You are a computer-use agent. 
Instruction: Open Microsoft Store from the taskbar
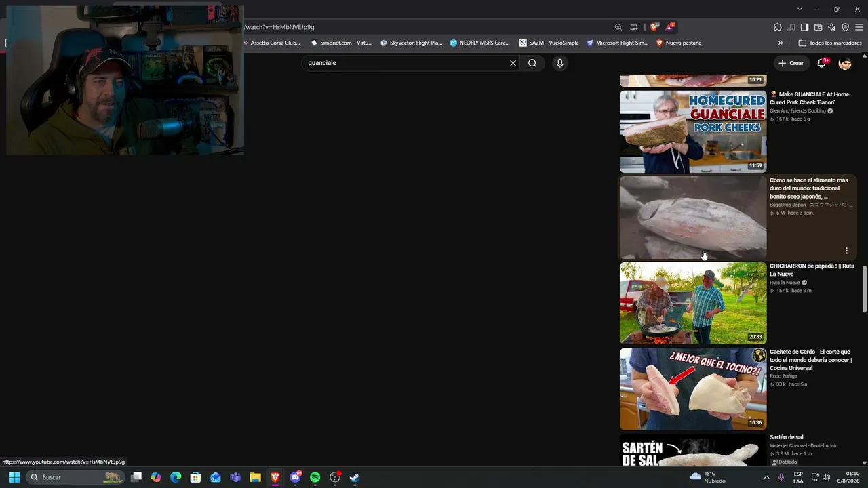coord(195,477)
